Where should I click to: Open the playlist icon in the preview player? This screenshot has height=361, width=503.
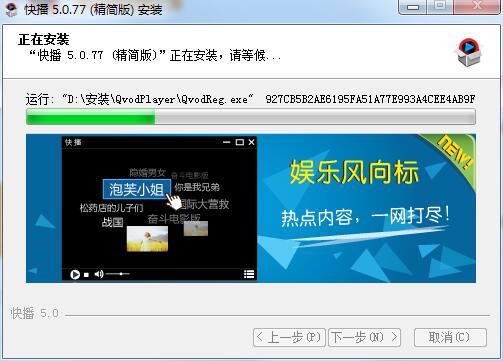pos(249,274)
